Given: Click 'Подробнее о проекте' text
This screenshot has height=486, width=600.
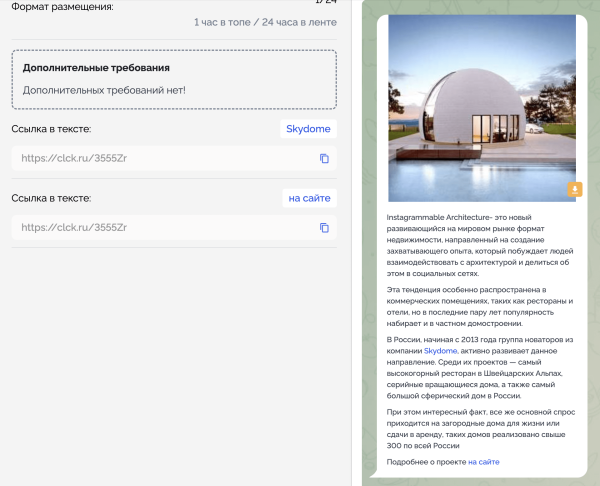Looking at the screenshot, I should coord(426,462).
